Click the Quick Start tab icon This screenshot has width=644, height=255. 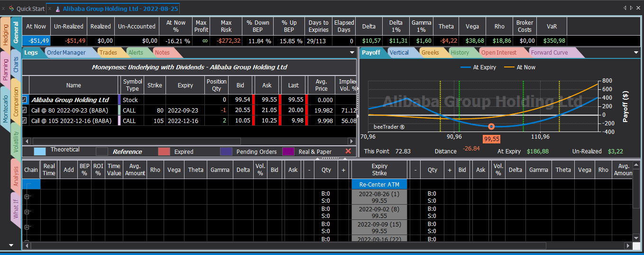[12, 9]
